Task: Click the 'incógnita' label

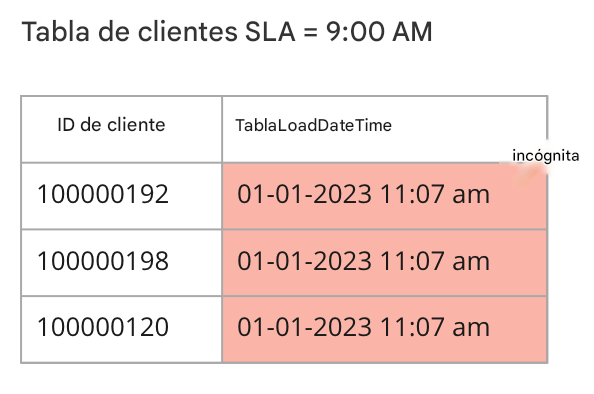Action: coord(546,156)
